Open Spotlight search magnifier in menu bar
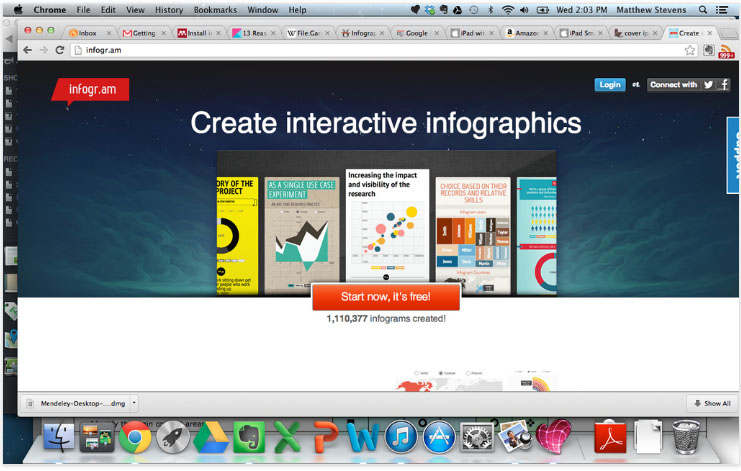Screen dimensions: 741x471 (x=703, y=9)
